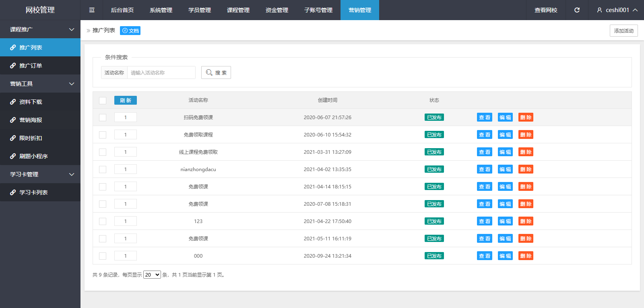Click 查看 for 扫码免费领课 row
Image resolution: width=644 pixels, height=308 pixels.
[x=485, y=118]
